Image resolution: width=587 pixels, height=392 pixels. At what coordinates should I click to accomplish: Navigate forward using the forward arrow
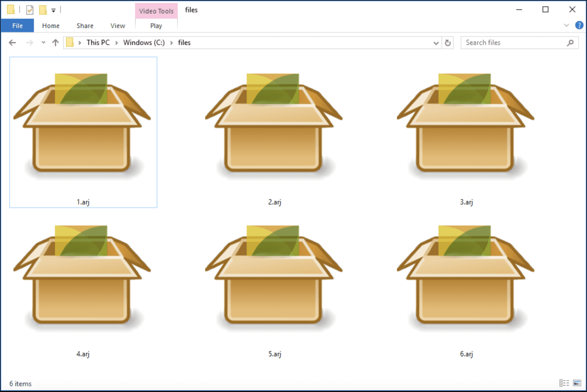pyautogui.click(x=30, y=42)
